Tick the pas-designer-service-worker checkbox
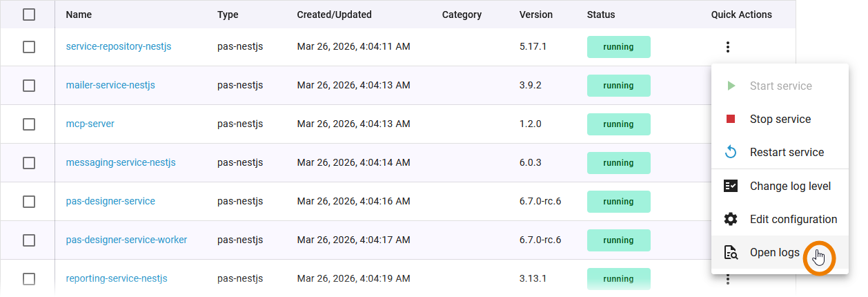This screenshot has width=868, height=297. 29,240
